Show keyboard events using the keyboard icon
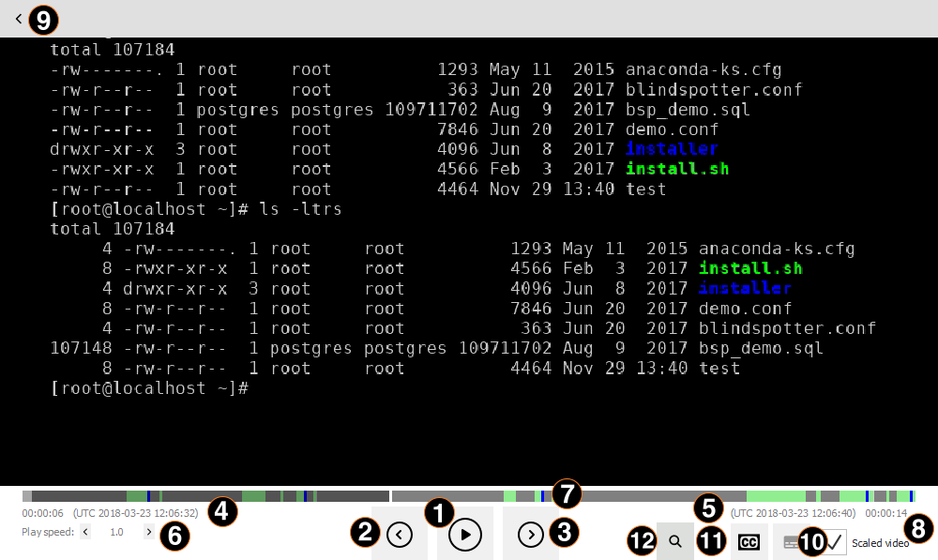The image size is (938, 560). 790,542
